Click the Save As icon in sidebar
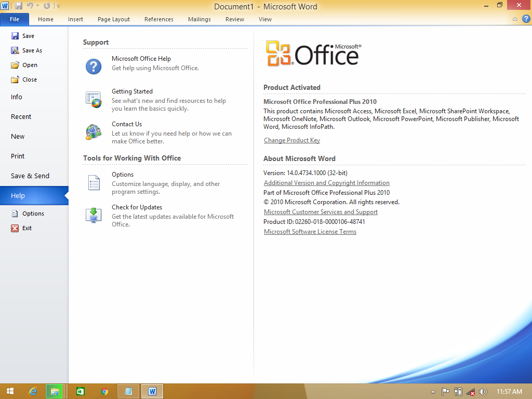This screenshot has width=532, height=399. click(15, 50)
